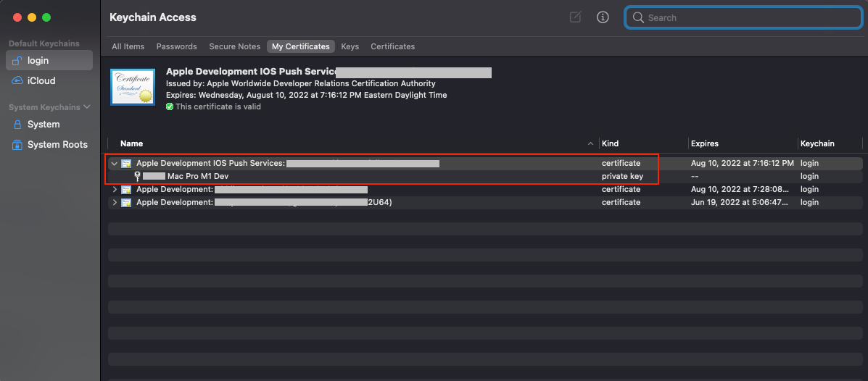868x381 pixels.
Task: Click the green valid checkmark icon
Action: (170, 106)
